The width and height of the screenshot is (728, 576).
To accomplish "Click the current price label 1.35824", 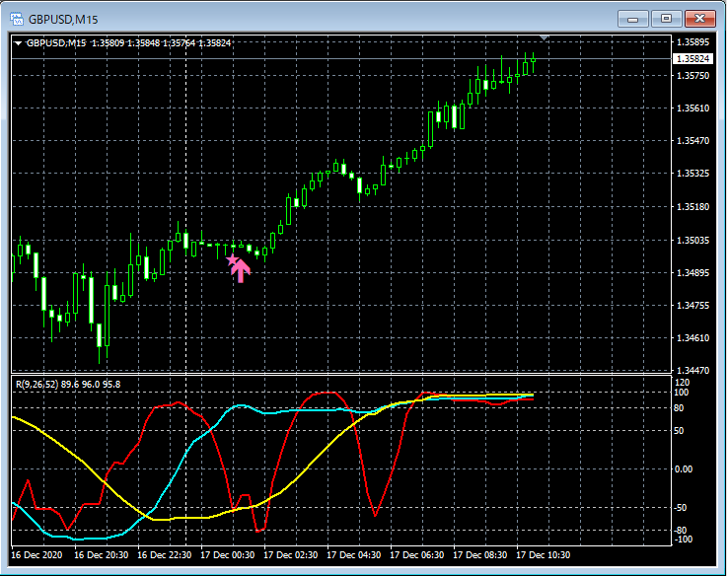I will [x=691, y=59].
